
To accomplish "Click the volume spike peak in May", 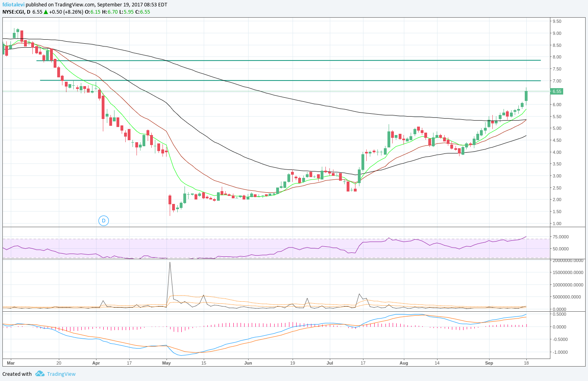I will [x=170, y=263].
